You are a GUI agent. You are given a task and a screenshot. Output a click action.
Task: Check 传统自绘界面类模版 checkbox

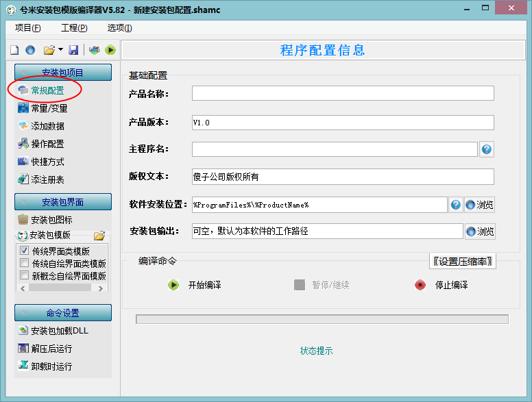click(24, 263)
